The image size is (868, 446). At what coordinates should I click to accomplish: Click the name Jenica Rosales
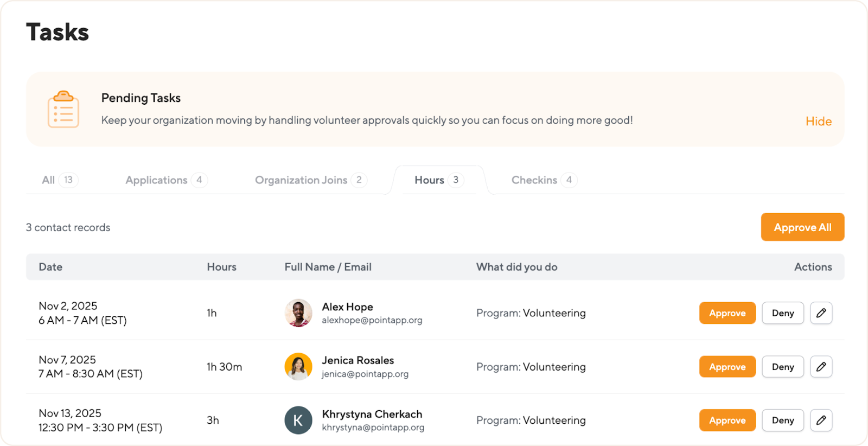point(358,360)
